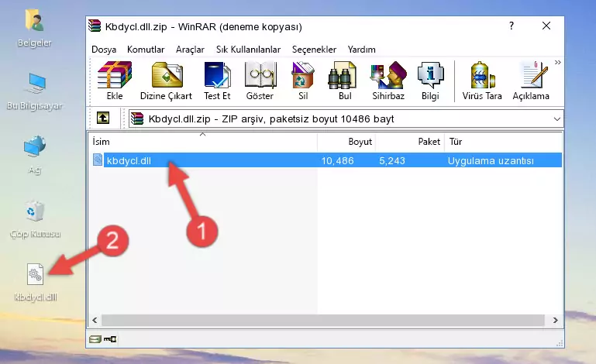The height and width of the screenshot is (364, 596).
Task: Sort by the Tür column header
Action: pyautogui.click(x=503, y=142)
